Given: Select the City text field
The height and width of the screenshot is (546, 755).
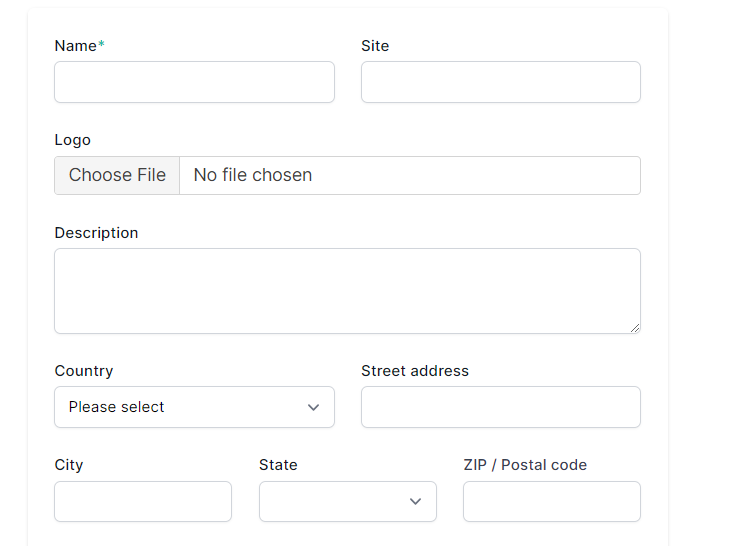Looking at the screenshot, I should click(143, 501).
